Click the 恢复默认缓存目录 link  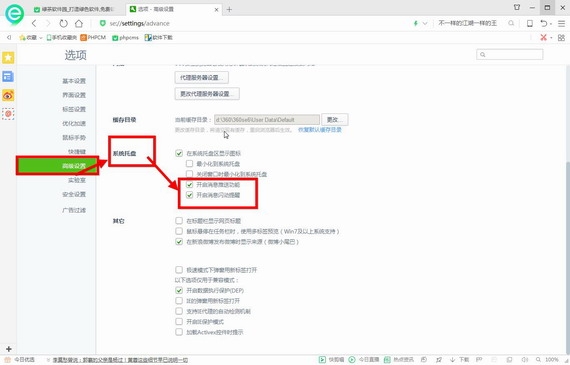click(320, 130)
